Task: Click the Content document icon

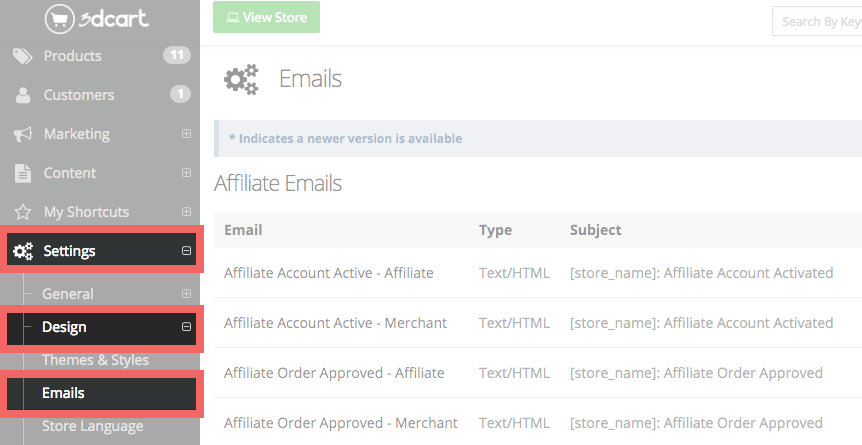Action: pyautogui.click(x=23, y=173)
